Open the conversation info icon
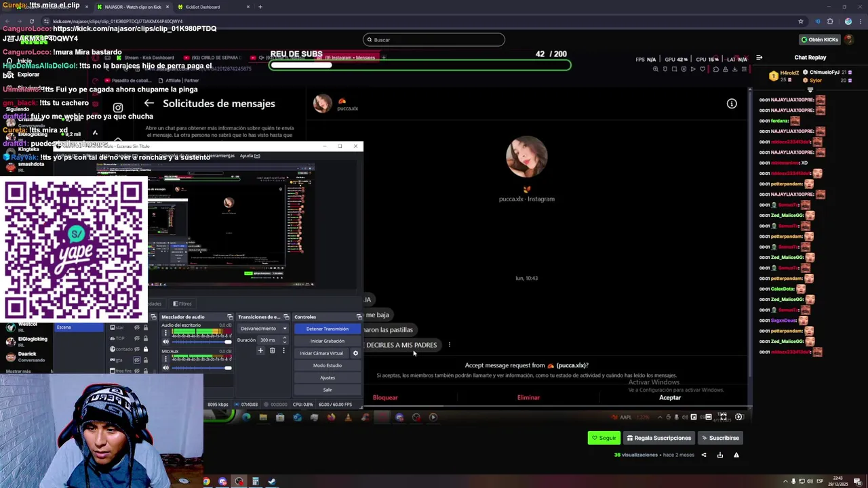Viewport: 868px width, 488px height. (732, 104)
